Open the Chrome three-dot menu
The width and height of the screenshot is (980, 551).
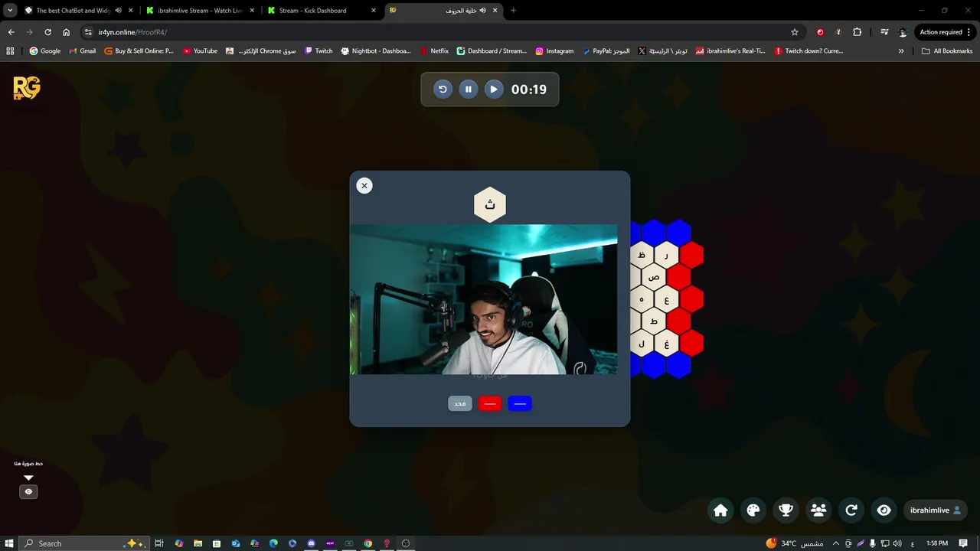(x=969, y=32)
